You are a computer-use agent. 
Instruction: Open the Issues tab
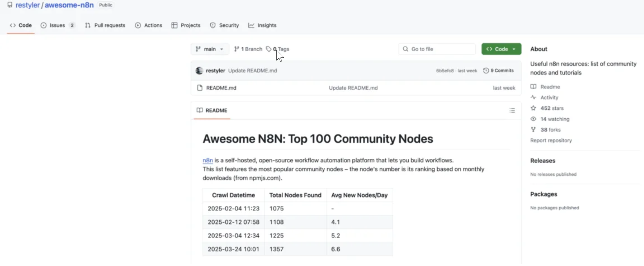coord(58,25)
